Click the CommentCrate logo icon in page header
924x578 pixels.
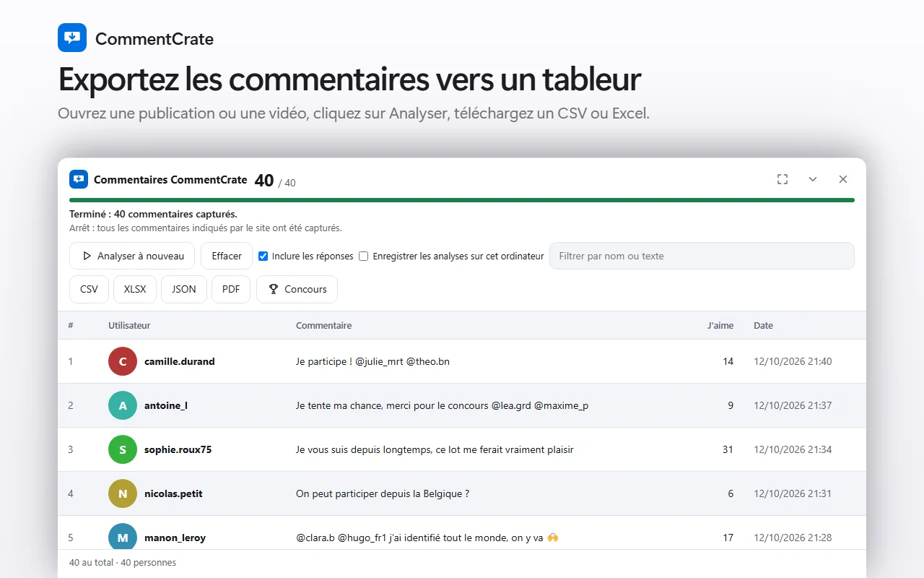pyautogui.click(x=72, y=38)
